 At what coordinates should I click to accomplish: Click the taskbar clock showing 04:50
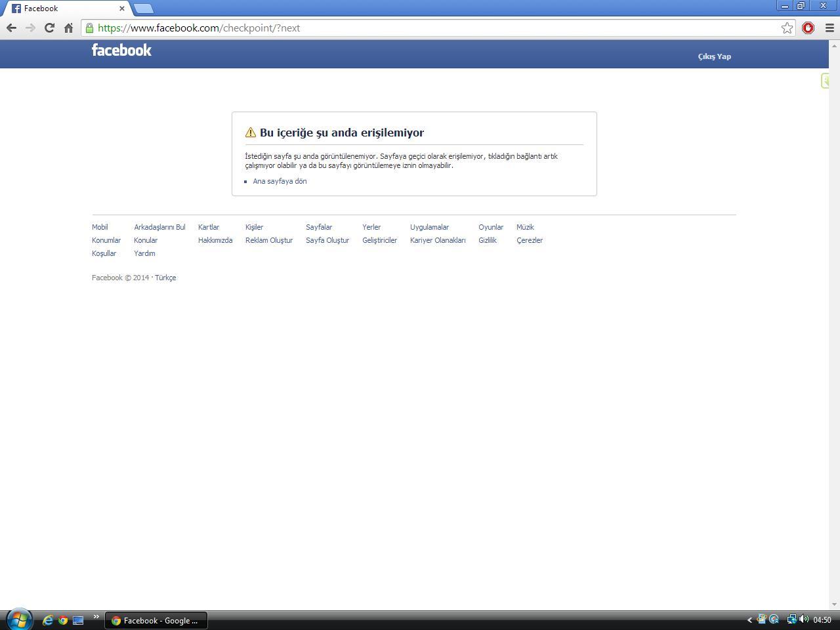(822, 620)
